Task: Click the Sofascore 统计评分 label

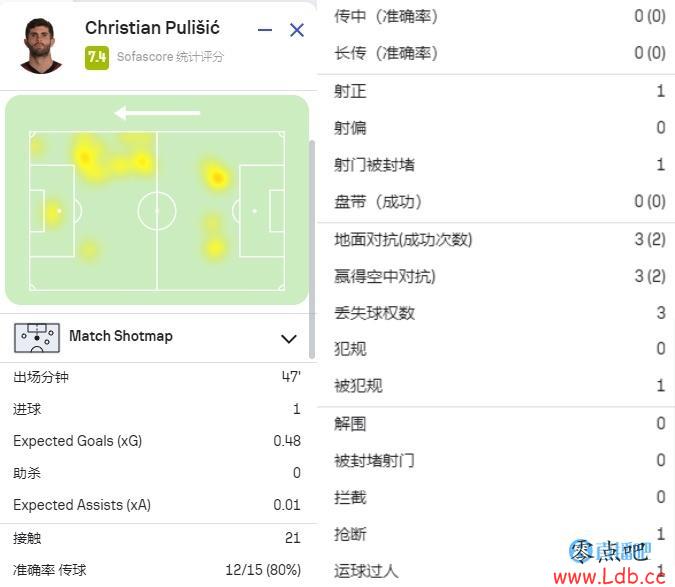Action: click(x=170, y=57)
